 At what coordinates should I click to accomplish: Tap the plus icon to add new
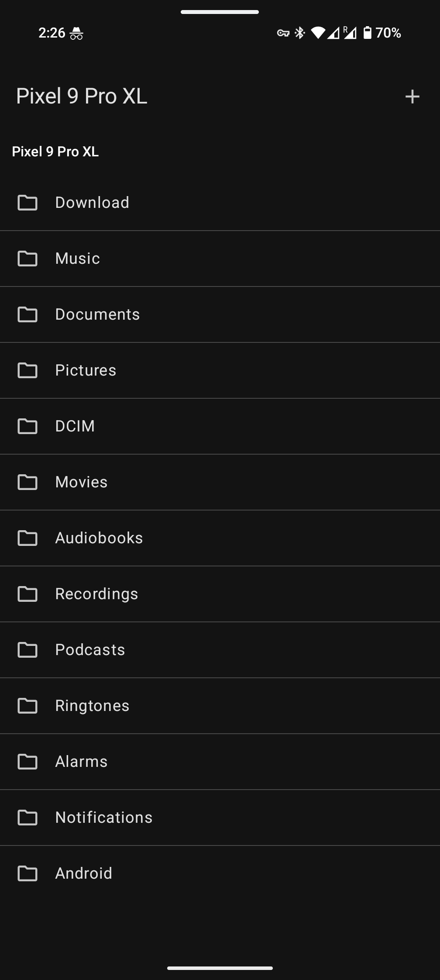click(x=412, y=97)
